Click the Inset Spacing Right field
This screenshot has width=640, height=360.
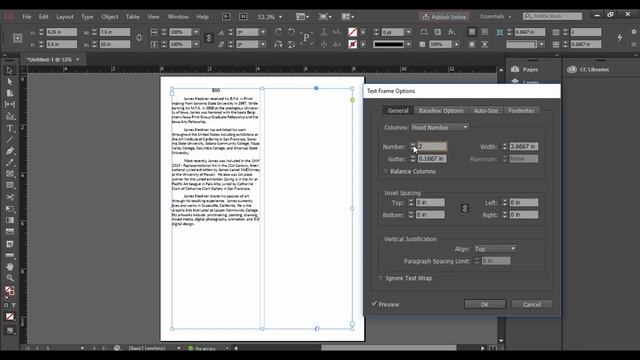pyautogui.click(x=524, y=215)
